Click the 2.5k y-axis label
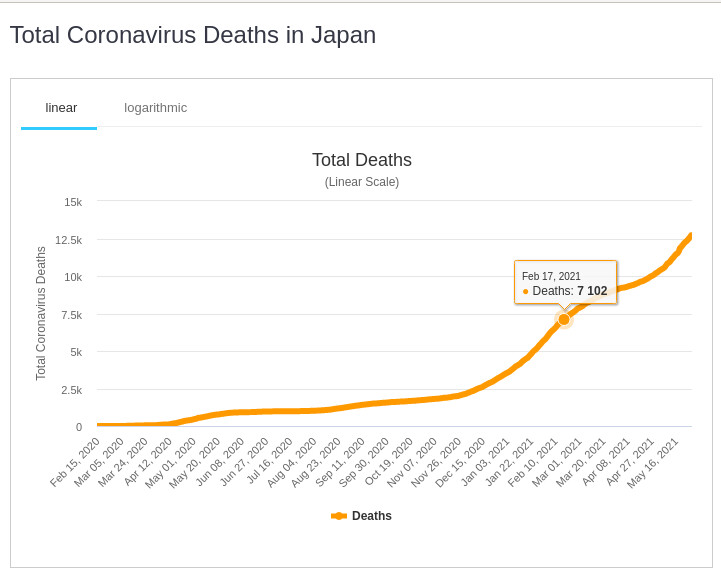 point(72,390)
